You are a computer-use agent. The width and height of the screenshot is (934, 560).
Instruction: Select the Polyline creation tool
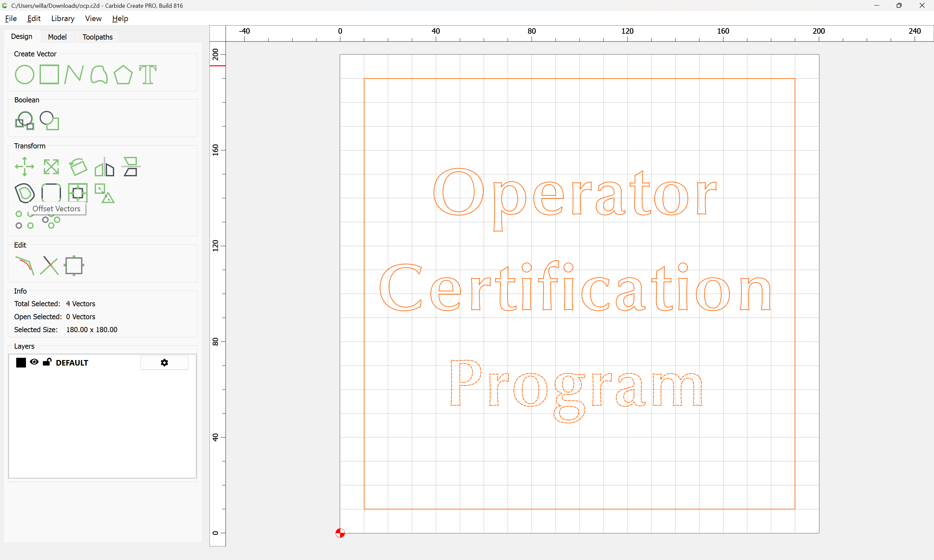[74, 74]
